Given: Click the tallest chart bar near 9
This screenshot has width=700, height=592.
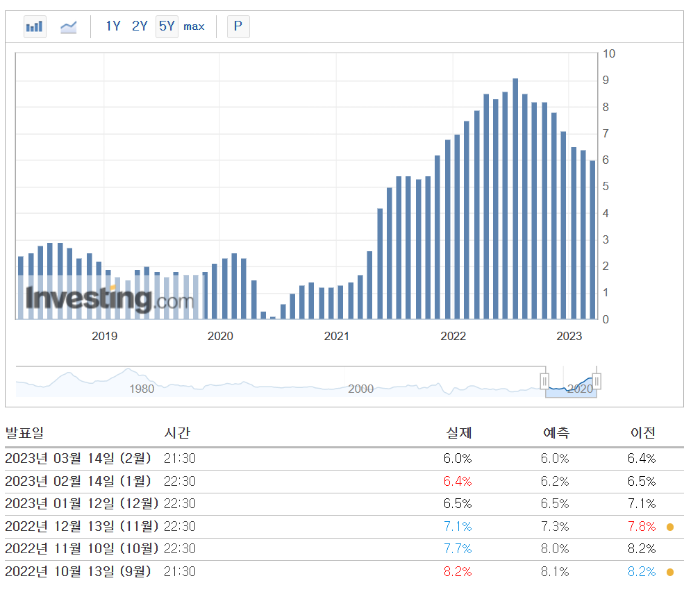Looking at the screenshot, I should (x=515, y=198).
